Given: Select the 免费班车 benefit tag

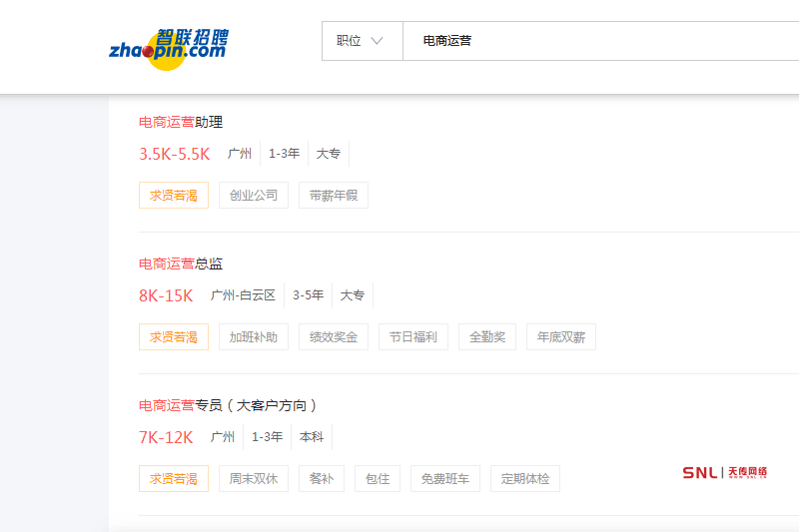Looking at the screenshot, I should point(445,479).
